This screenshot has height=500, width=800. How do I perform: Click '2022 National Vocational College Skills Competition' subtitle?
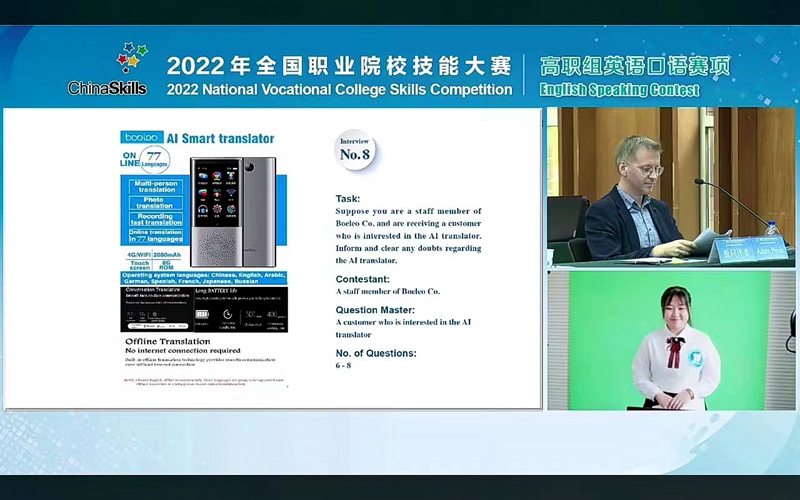(339, 90)
